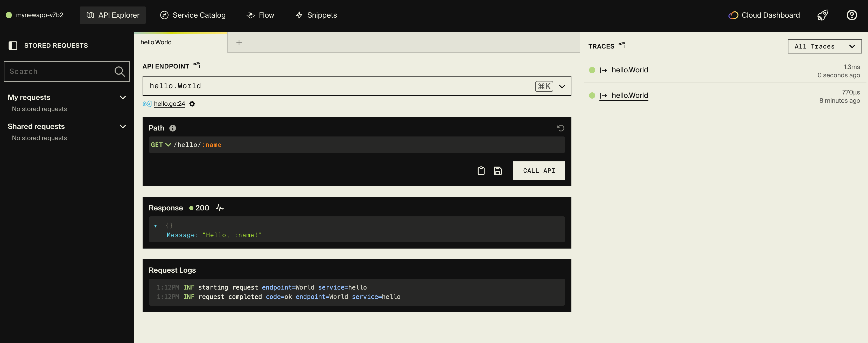The height and width of the screenshot is (343, 868).
Task: Toggle the stored requests sidebar panel icon
Action: coord(13,45)
